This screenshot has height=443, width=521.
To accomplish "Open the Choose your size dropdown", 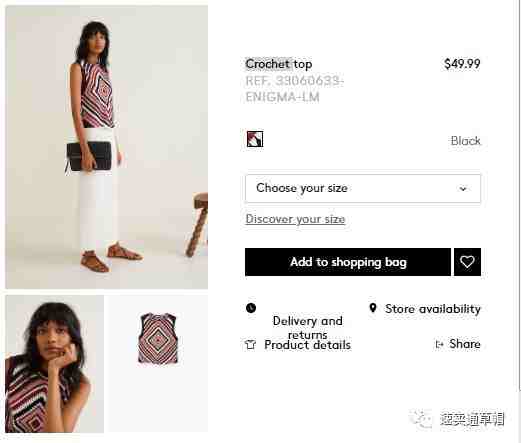I will coord(363,188).
